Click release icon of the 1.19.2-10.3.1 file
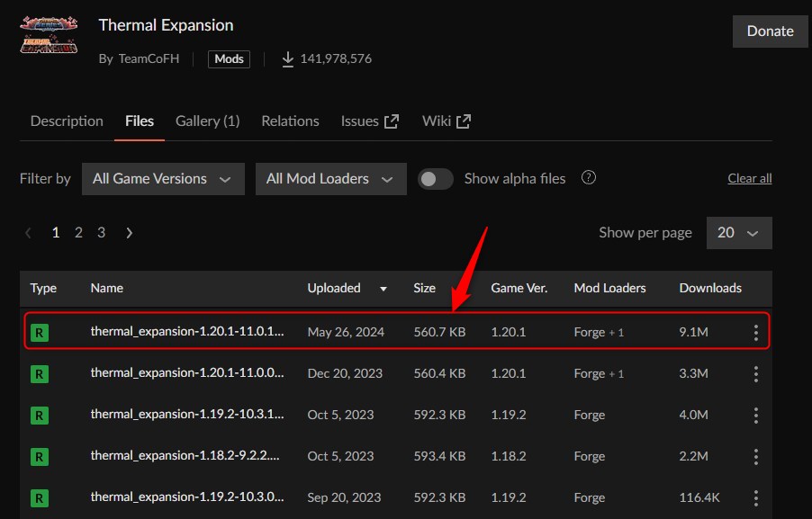The image size is (812, 519). (40, 415)
